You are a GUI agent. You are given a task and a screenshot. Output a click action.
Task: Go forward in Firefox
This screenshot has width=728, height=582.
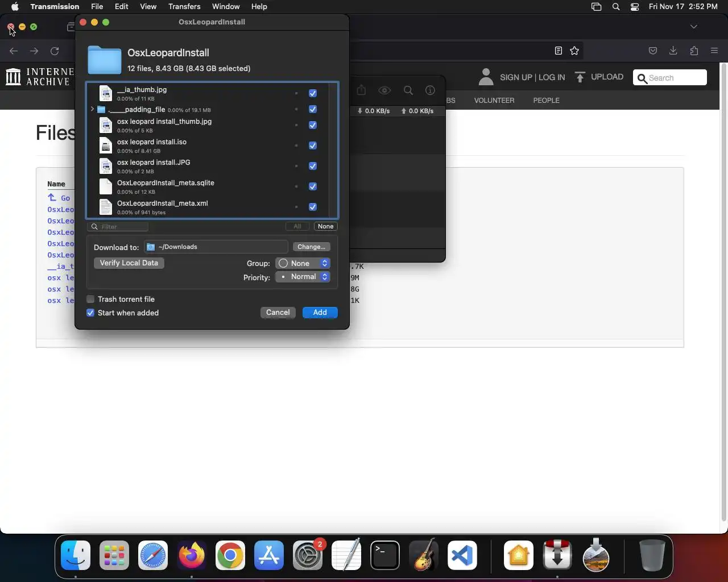pos(34,51)
